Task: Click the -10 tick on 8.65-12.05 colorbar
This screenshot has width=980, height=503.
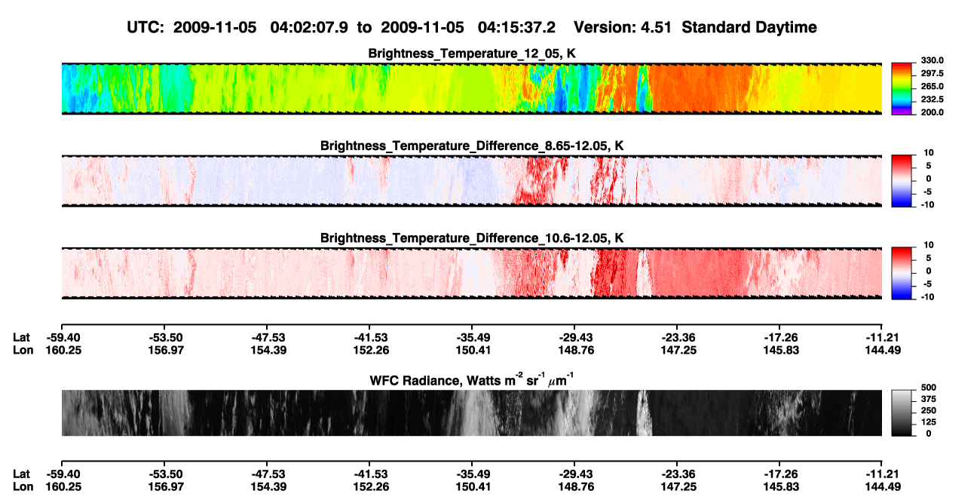Action: [926, 204]
